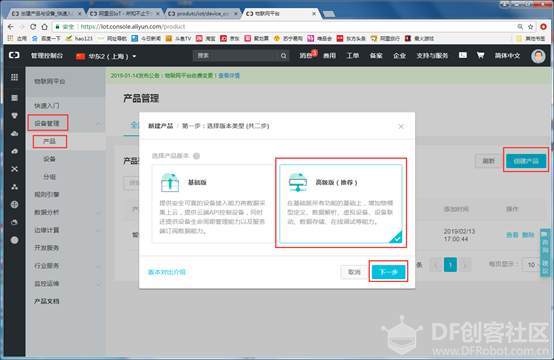Screen dimensions: 554x360
Task: Open 快速入门 in the sidebar
Action: click(47, 106)
